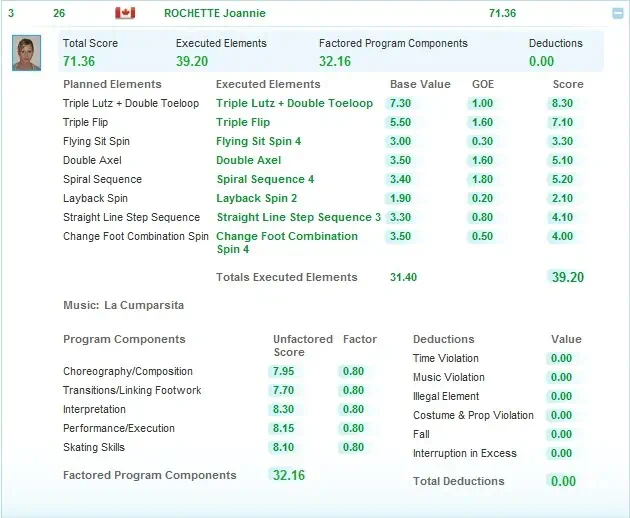Screen dimensions: 630x518
Task: Click the Total Deductions value 0.00
Action: [563, 481]
